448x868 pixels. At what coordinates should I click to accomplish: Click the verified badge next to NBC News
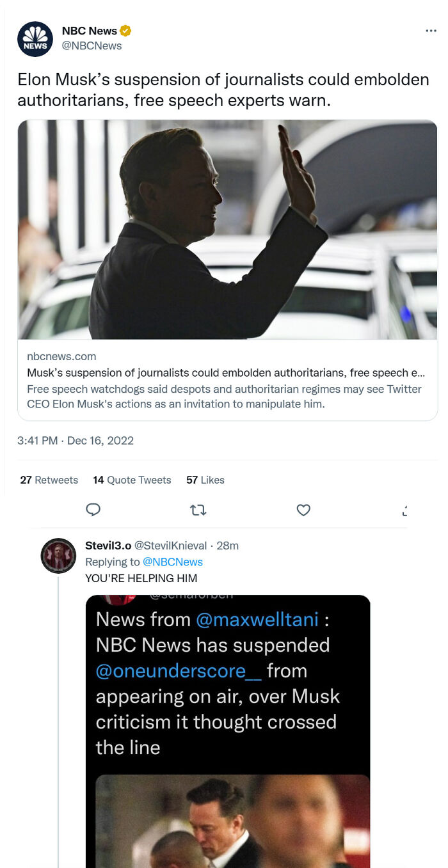(x=125, y=30)
